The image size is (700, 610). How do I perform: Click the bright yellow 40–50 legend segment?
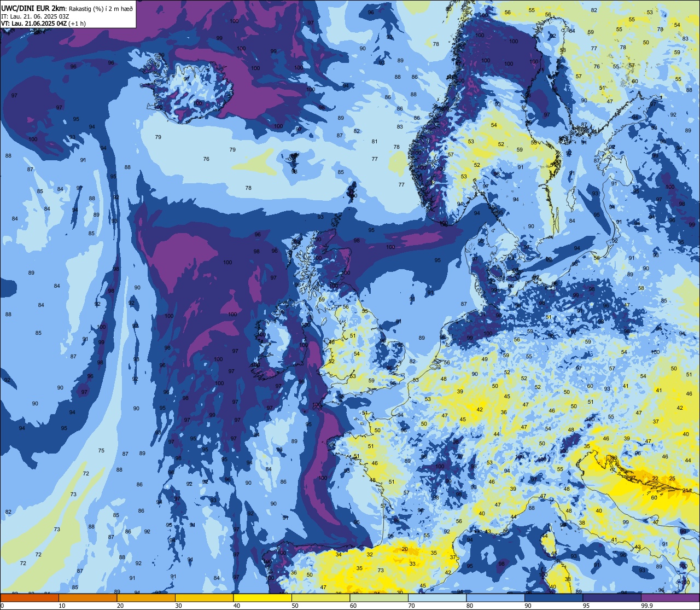[x=262, y=597]
